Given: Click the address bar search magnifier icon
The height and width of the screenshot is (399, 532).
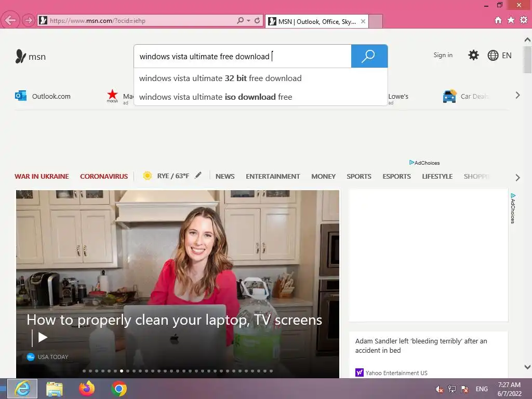Looking at the screenshot, I should point(240,20).
